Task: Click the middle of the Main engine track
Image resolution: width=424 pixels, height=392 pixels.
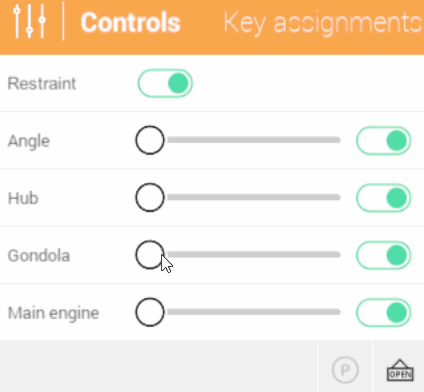Action: 254,312
